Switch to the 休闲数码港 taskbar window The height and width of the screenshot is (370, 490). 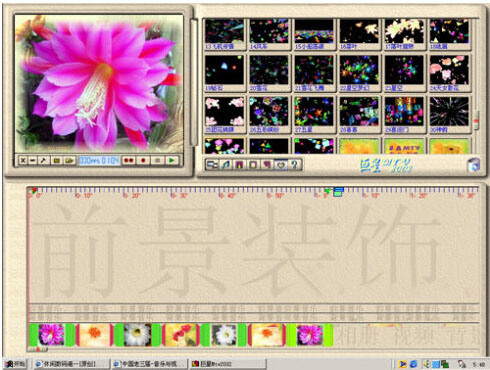click(x=72, y=364)
